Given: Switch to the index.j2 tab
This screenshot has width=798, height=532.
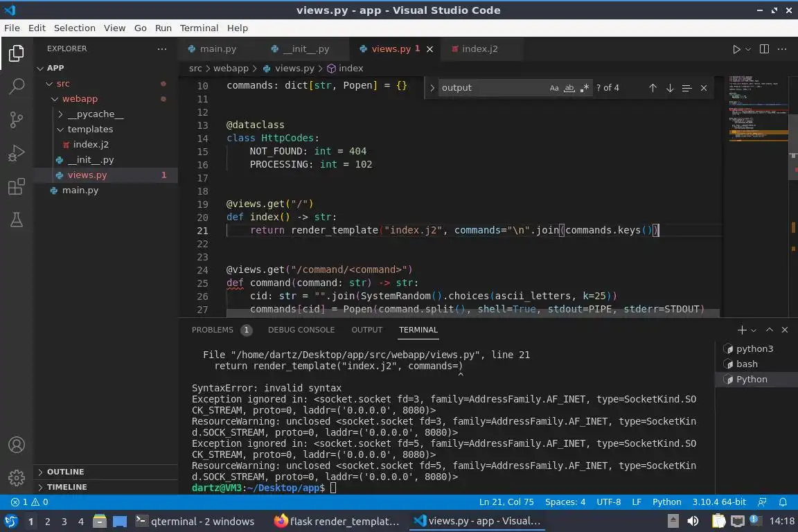Looking at the screenshot, I should (479, 49).
